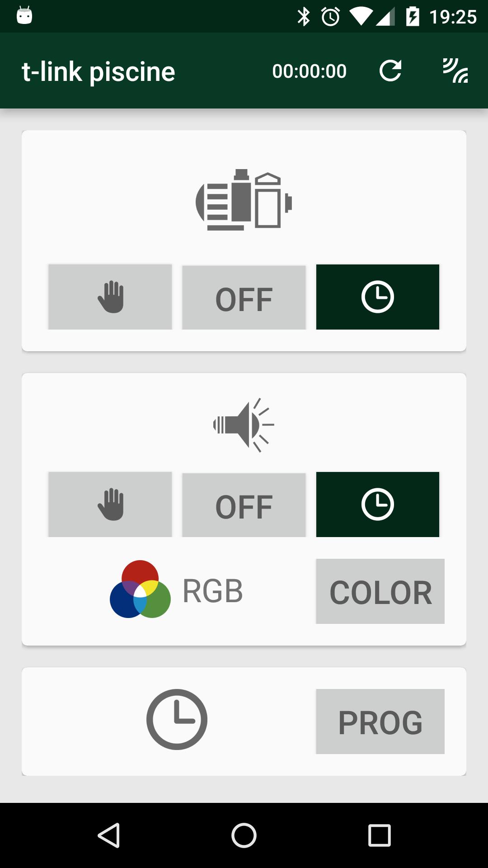
Task: Switch the pump OFF
Action: click(x=244, y=297)
